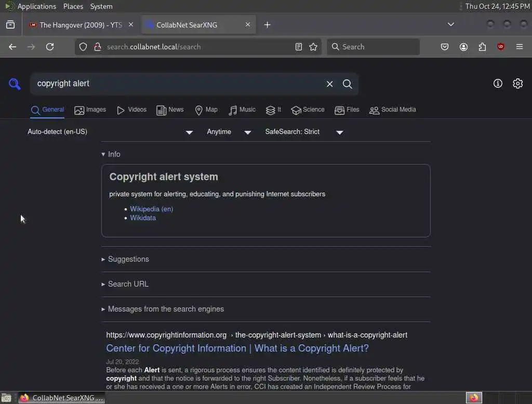
Task: Open Firefox hamburger menu
Action: tap(520, 47)
